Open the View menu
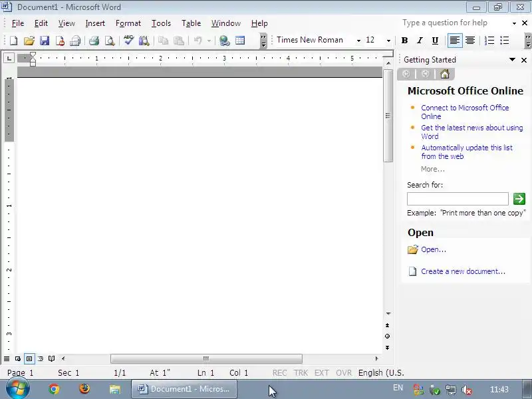This screenshot has width=532, height=399. click(66, 23)
